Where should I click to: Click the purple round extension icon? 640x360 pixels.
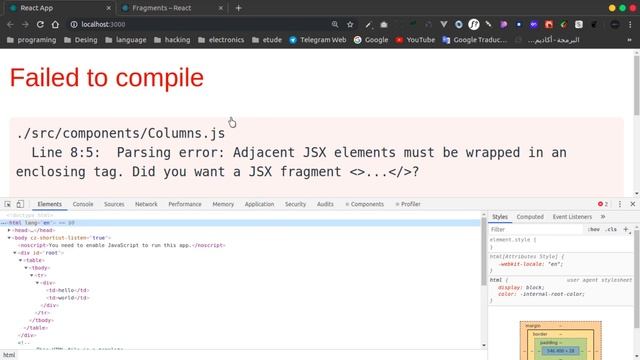coord(504,24)
